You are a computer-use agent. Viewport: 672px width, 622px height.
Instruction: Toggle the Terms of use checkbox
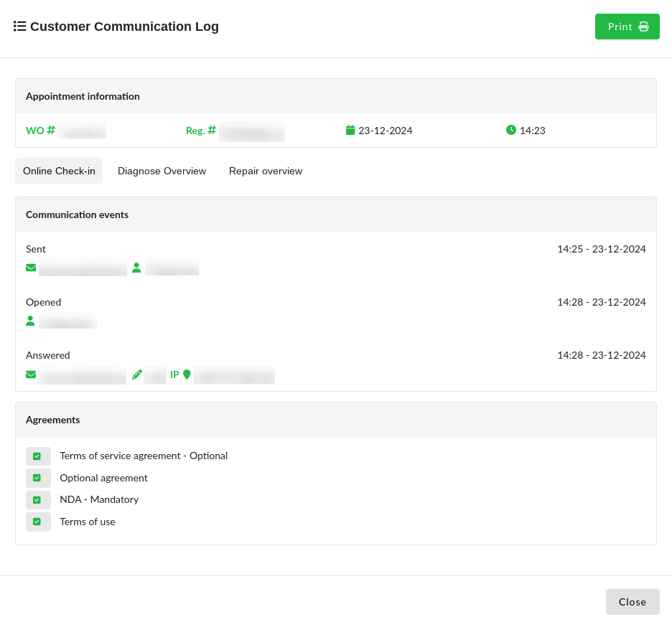(x=37, y=522)
